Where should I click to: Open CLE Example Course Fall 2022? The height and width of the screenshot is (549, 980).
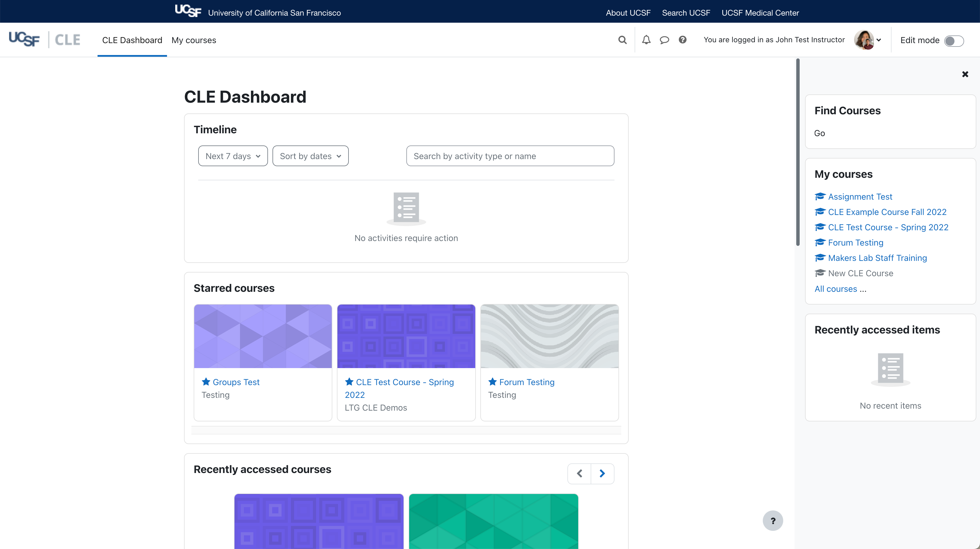(887, 212)
